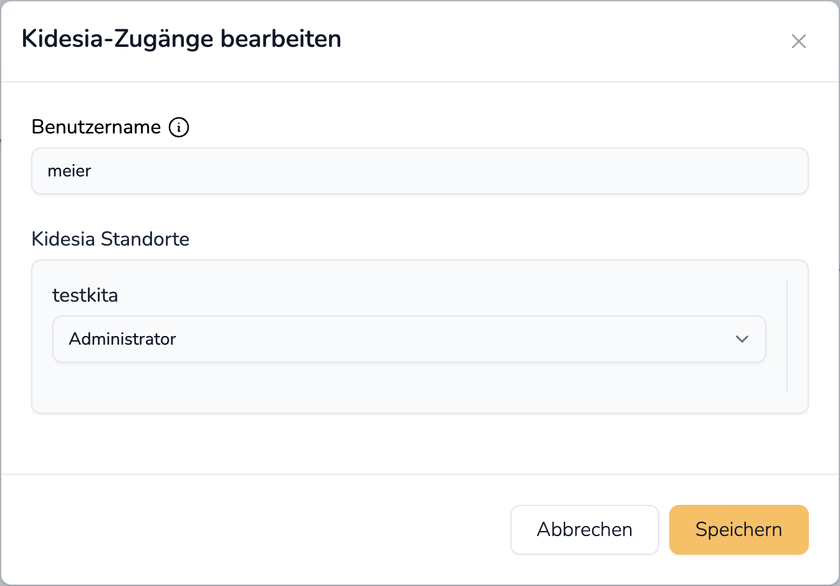This screenshot has height=586, width=840.
Task: Click the empty right end of the username field
Action: tap(700, 171)
